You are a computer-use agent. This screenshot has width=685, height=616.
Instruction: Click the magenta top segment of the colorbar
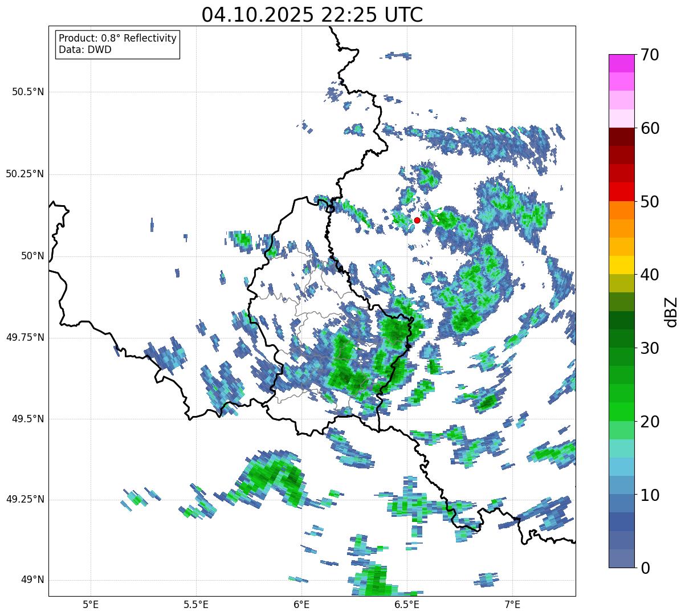621,63
